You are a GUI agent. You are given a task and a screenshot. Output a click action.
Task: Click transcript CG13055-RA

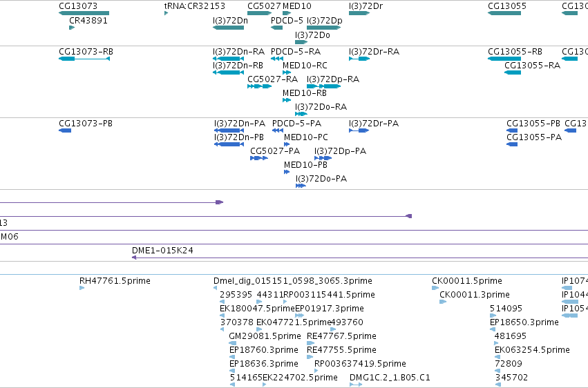click(x=513, y=72)
